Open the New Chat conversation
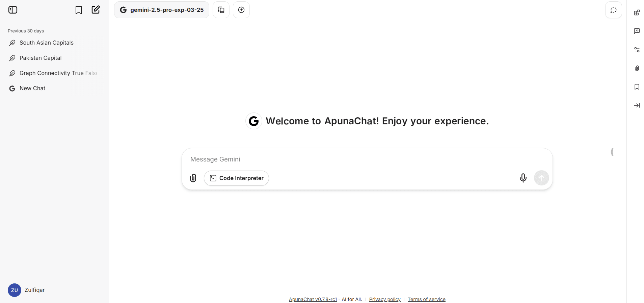Viewport: 644px width, 303px height. tap(53, 88)
